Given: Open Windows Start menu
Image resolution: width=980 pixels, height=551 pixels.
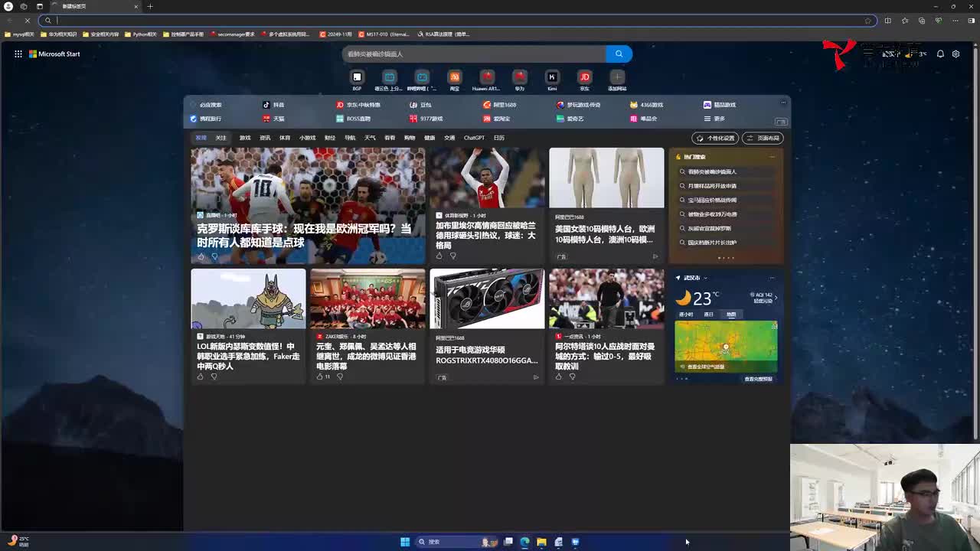Looking at the screenshot, I should click(x=405, y=542).
